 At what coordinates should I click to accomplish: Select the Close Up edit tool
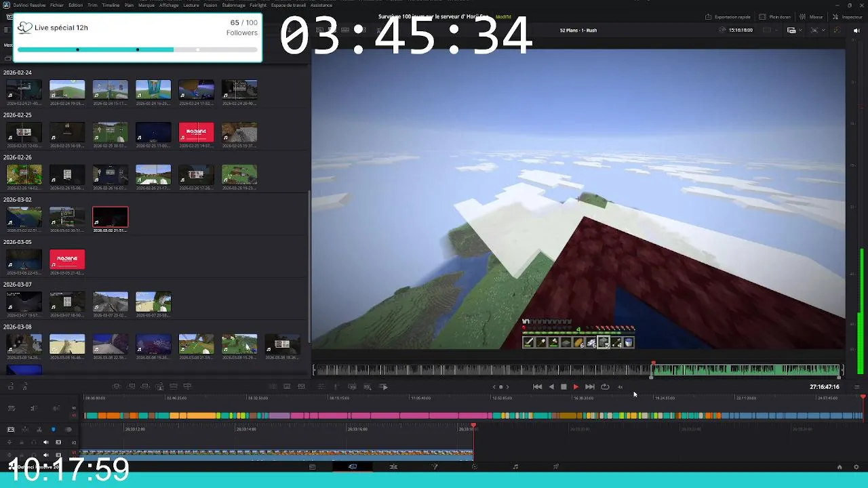(x=159, y=387)
